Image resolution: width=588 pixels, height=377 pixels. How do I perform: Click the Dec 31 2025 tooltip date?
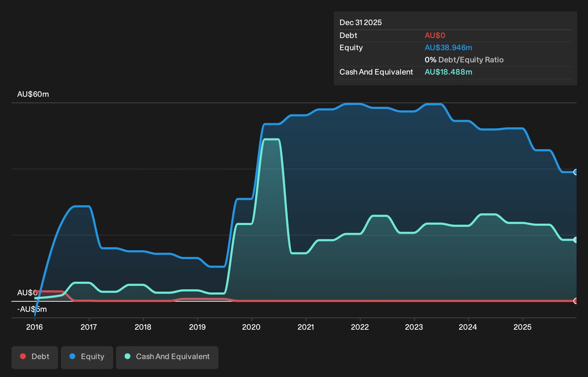point(361,23)
